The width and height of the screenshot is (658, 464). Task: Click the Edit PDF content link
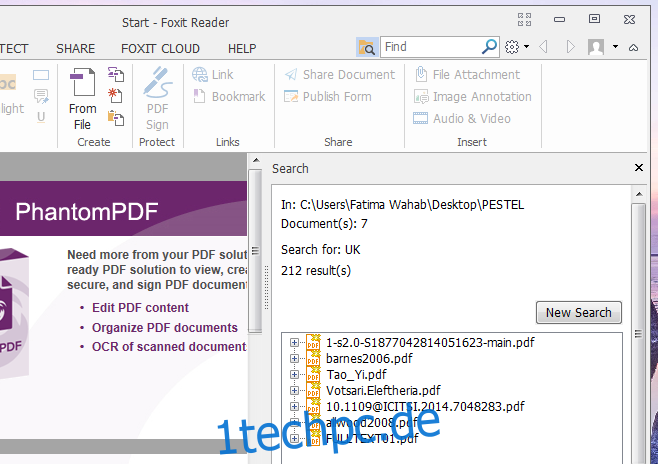pyautogui.click(x=140, y=308)
